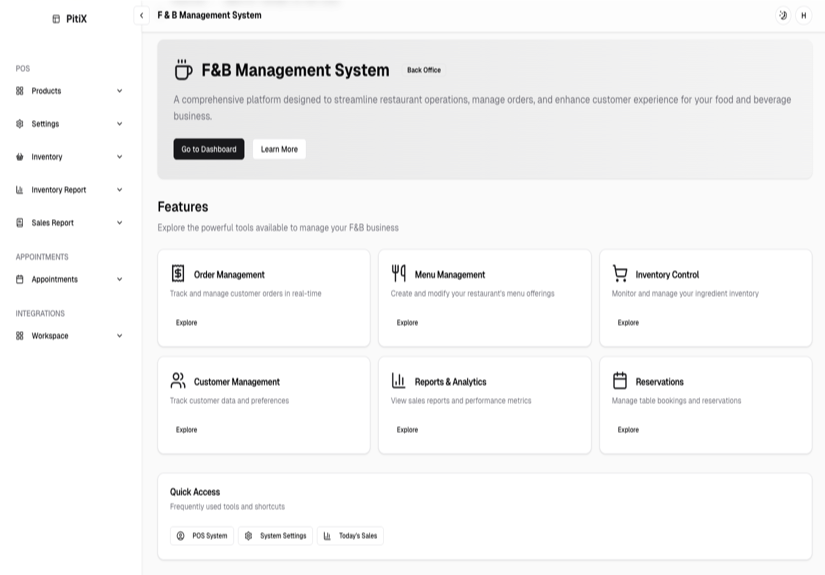Click the Go to Dashboard button
Screen dimensions: 825x575
coord(209,149)
